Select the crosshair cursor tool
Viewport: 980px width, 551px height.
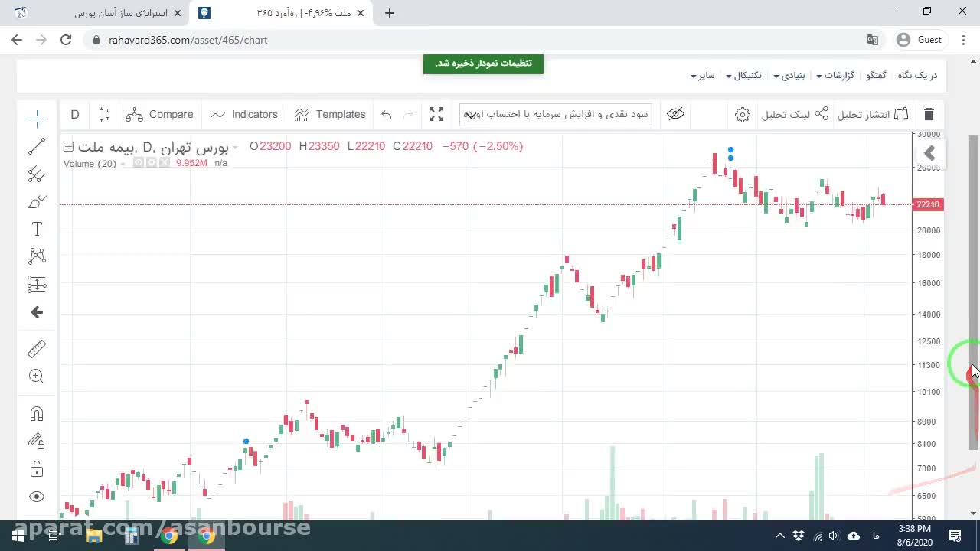coord(37,118)
